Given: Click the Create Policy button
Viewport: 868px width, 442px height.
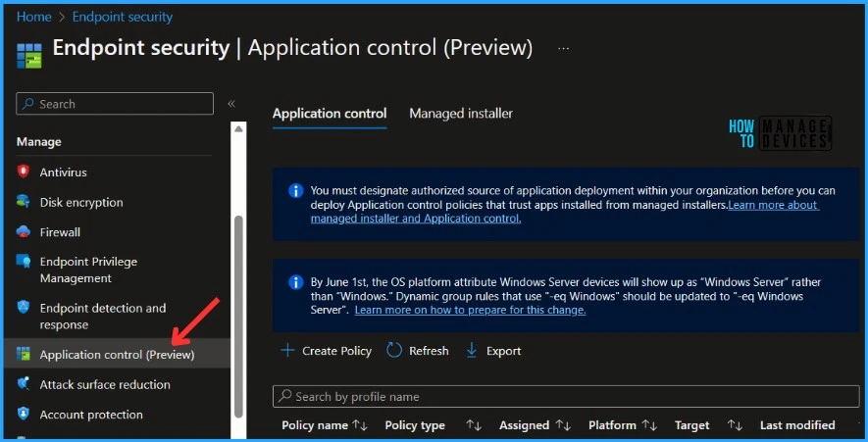Looking at the screenshot, I should point(326,350).
